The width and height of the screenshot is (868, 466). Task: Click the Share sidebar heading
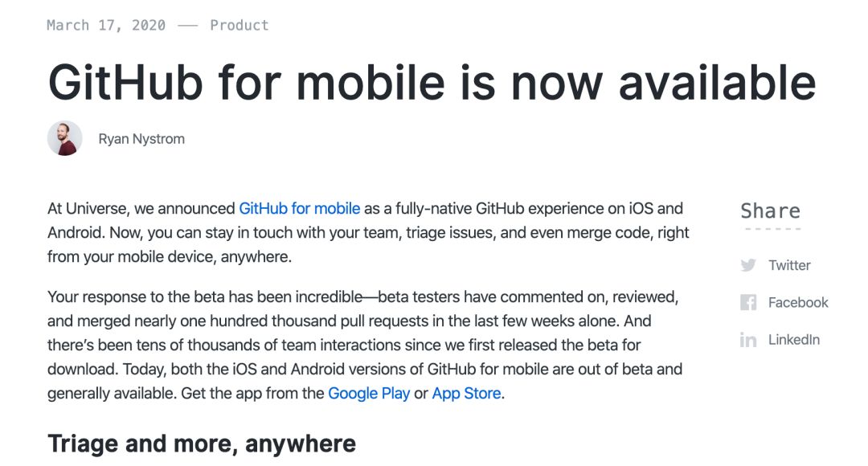click(x=771, y=211)
